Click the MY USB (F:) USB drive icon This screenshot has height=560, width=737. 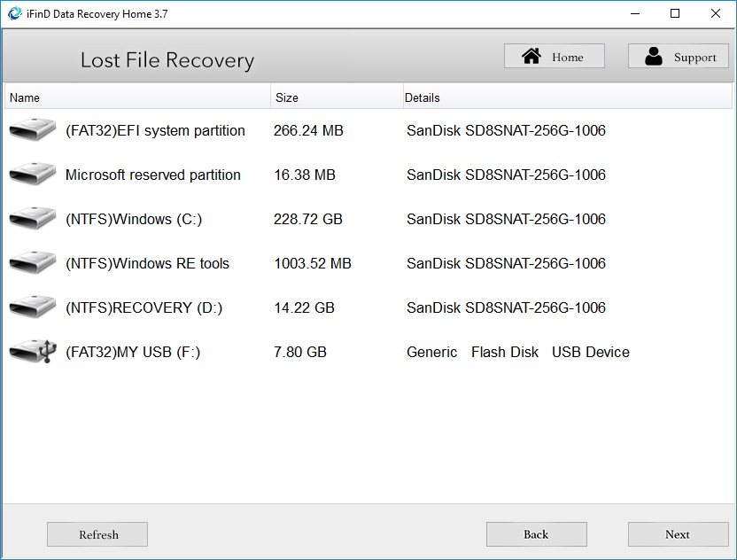point(33,351)
